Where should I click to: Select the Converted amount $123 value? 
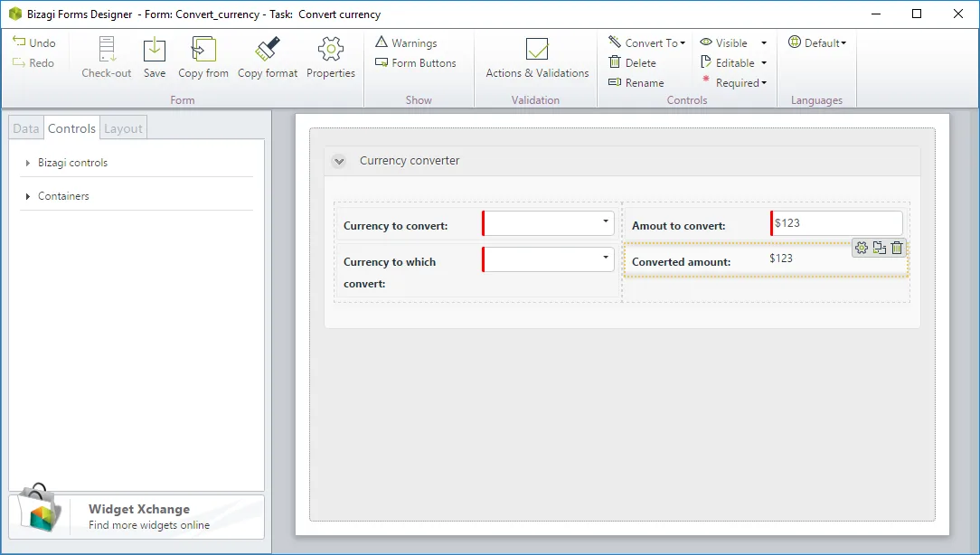point(781,259)
